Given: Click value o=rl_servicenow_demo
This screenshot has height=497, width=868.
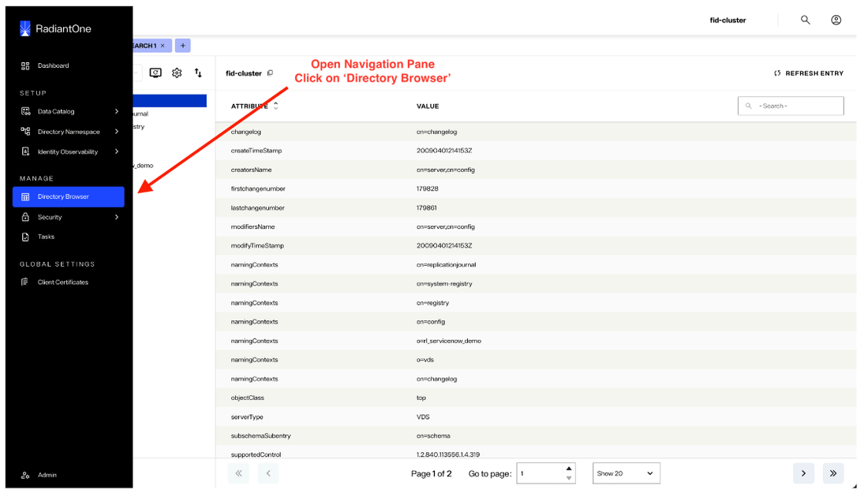Looking at the screenshot, I should coord(448,341).
